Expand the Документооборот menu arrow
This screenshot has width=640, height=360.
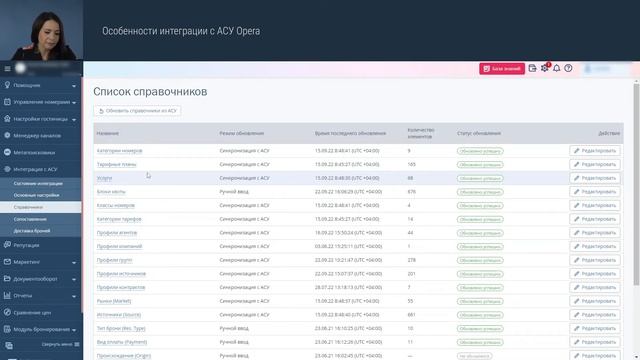click(74, 280)
